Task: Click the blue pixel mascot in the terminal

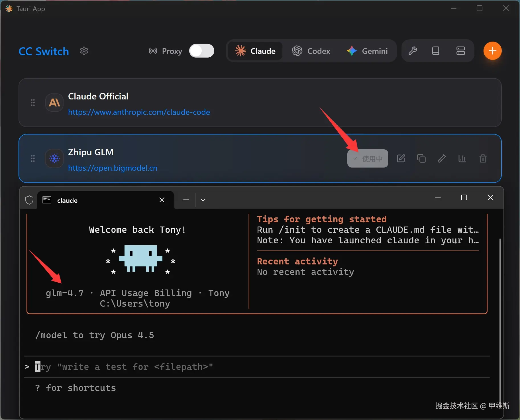Action: [x=141, y=258]
